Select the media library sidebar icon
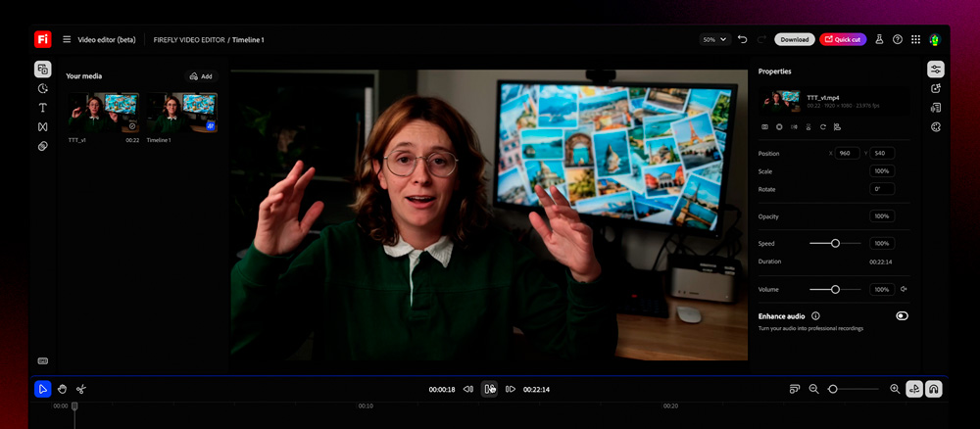The width and height of the screenshot is (980, 429). [42, 70]
